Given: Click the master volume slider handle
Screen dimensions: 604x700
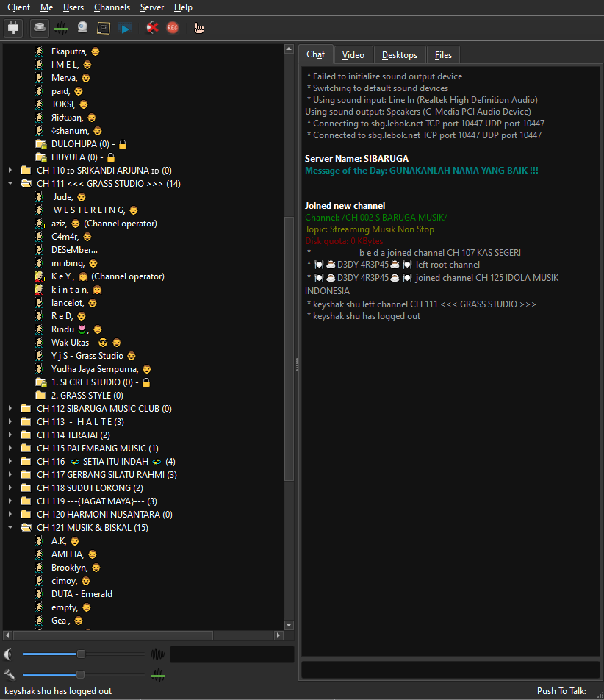Looking at the screenshot, I should tap(81, 654).
